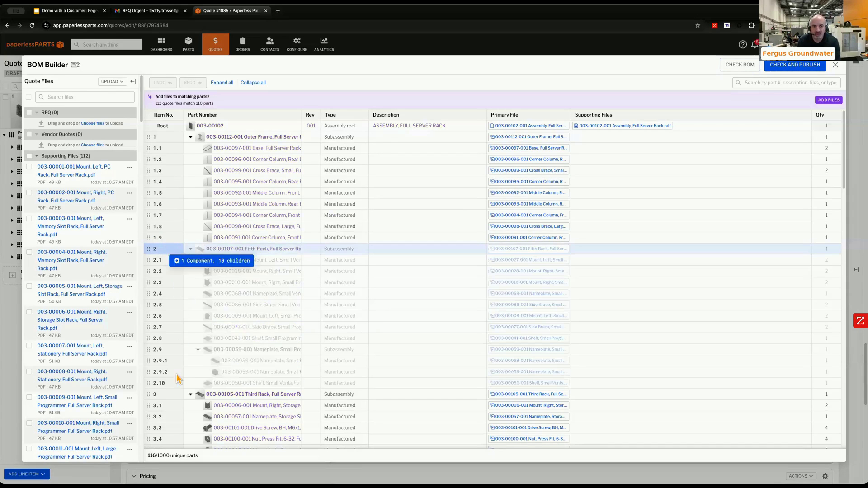Screen dimensions: 868x488
Task: Open the notifications bell
Action: coord(755,44)
